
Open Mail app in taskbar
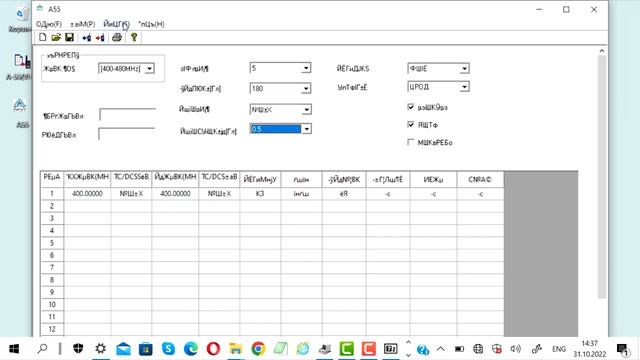point(123,349)
